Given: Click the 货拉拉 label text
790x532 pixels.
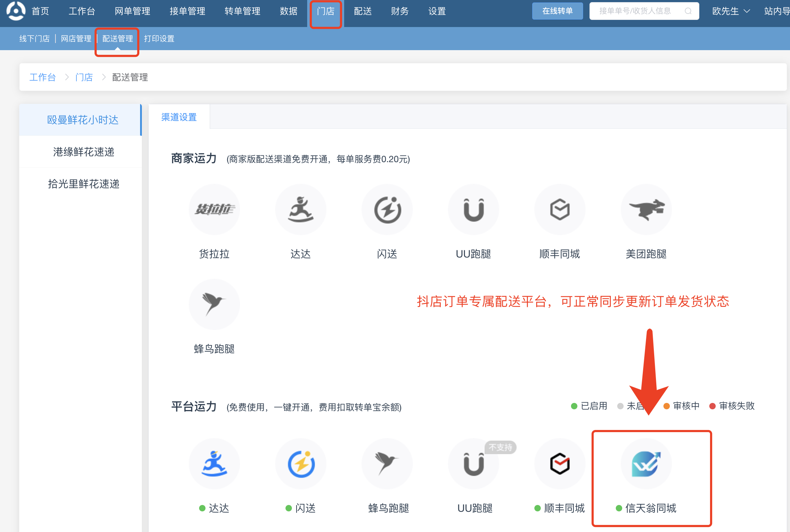Looking at the screenshot, I should tap(214, 254).
